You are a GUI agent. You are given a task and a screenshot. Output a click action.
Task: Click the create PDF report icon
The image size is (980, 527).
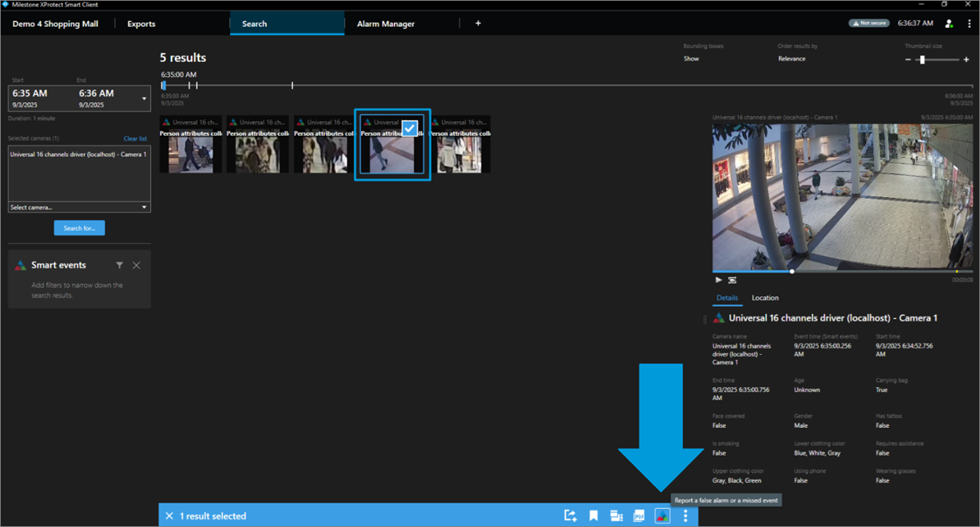pyautogui.click(x=639, y=516)
